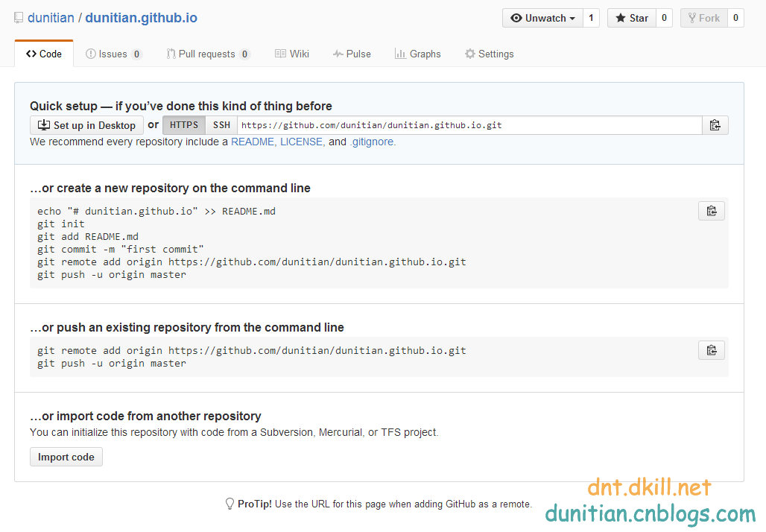This screenshot has width=766, height=532.
Task: Follow the LICENSE link
Action: point(302,142)
